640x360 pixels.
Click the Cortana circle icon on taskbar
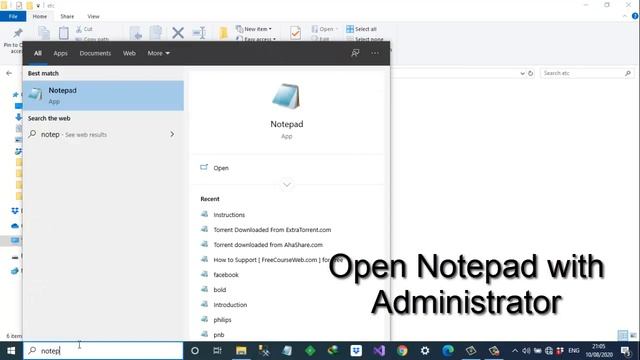tap(195, 351)
